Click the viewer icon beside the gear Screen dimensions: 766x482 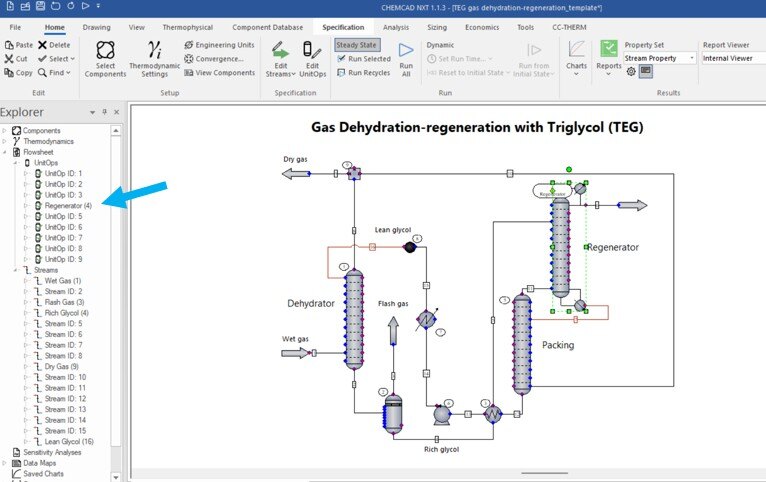coord(646,71)
